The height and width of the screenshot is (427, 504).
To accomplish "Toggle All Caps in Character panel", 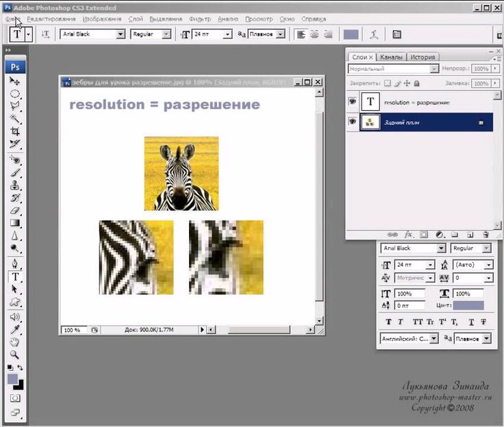I will (x=418, y=322).
